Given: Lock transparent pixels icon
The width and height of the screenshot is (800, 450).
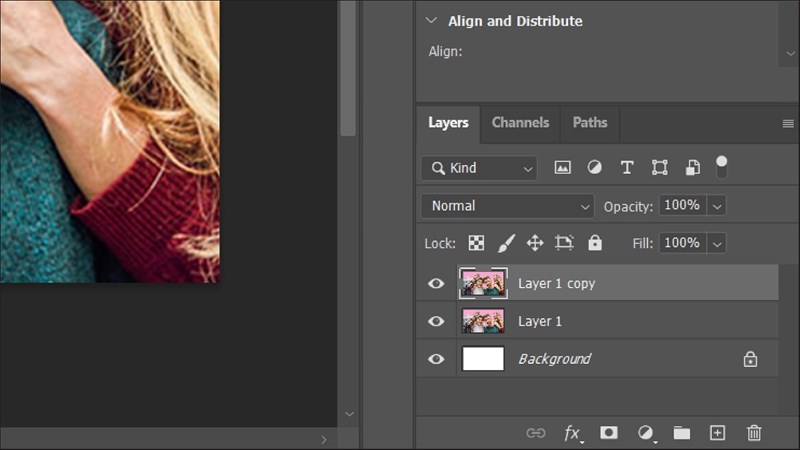Looking at the screenshot, I should click(x=476, y=243).
